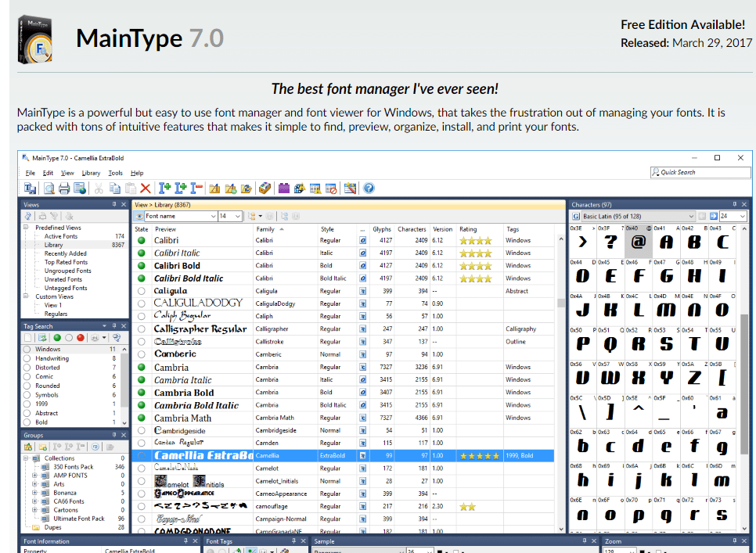The image size is (756, 553).
Task: Open the Tag Search panel options arrow
Action: click(104, 326)
